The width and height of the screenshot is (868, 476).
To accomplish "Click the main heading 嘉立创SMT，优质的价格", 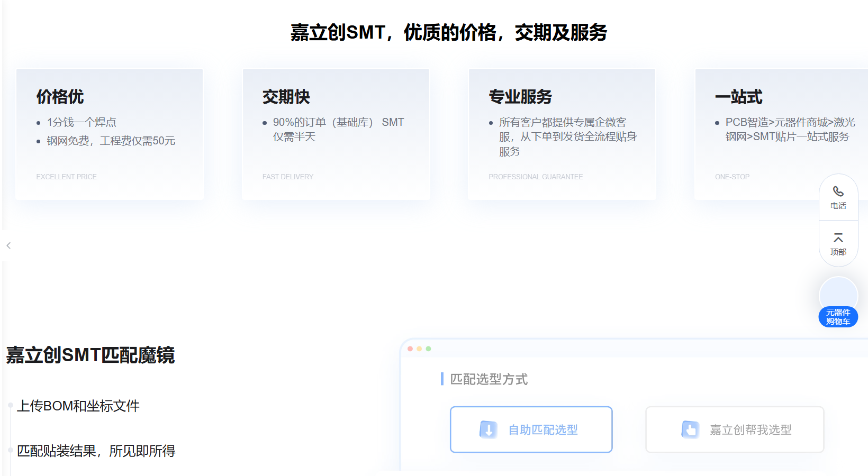I will [x=449, y=33].
